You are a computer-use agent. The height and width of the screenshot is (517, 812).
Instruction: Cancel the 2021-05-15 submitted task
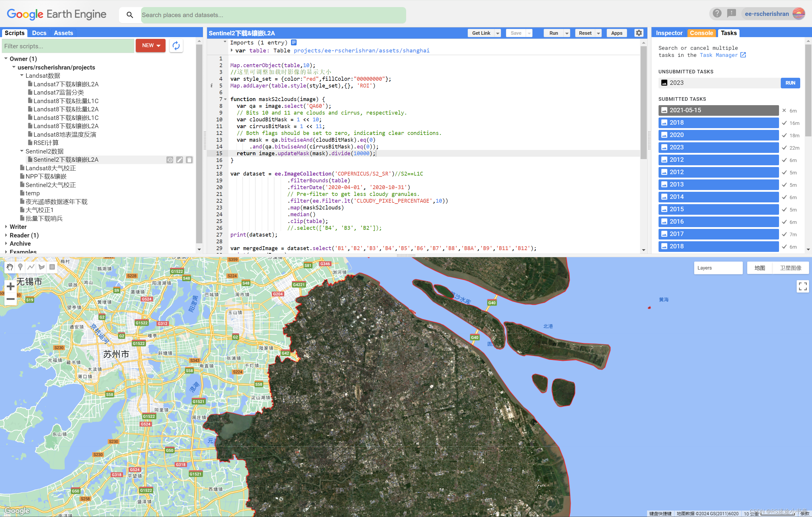784,110
